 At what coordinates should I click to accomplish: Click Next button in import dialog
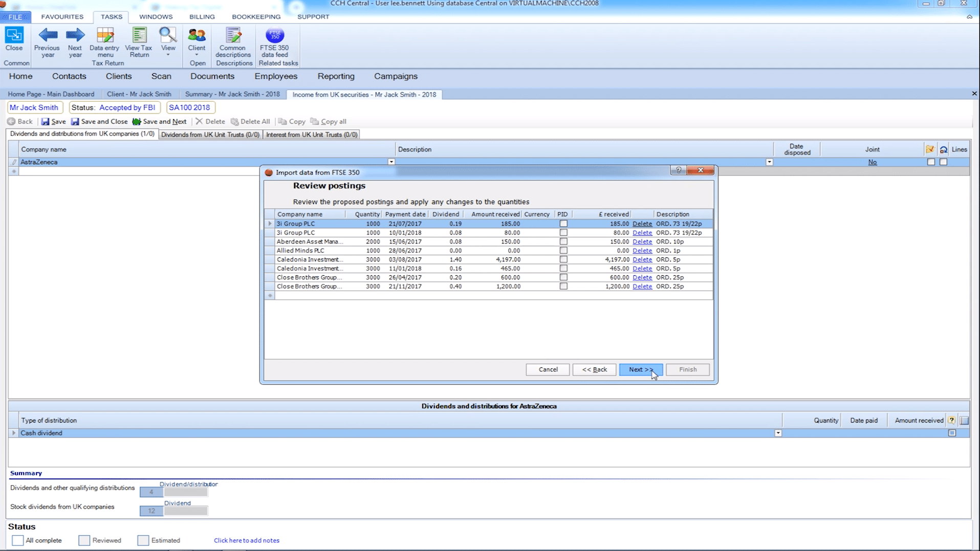pyautogui.click(x=641, y=369)
